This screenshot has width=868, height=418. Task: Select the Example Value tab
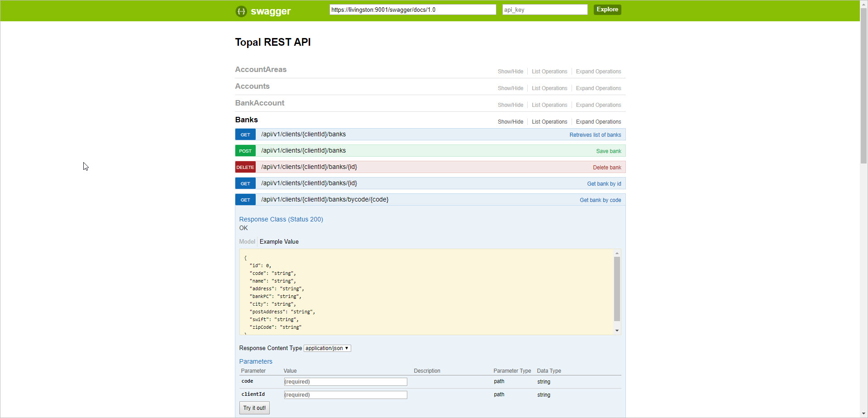tap(279, 242)
